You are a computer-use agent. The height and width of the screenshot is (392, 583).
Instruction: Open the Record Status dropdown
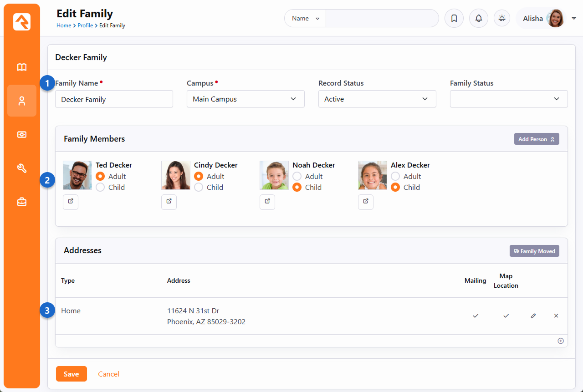click(x=377, y=99)
